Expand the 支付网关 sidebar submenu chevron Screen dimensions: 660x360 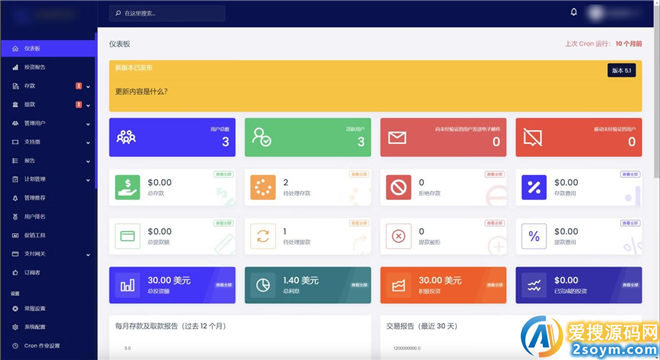pos(88,254)
